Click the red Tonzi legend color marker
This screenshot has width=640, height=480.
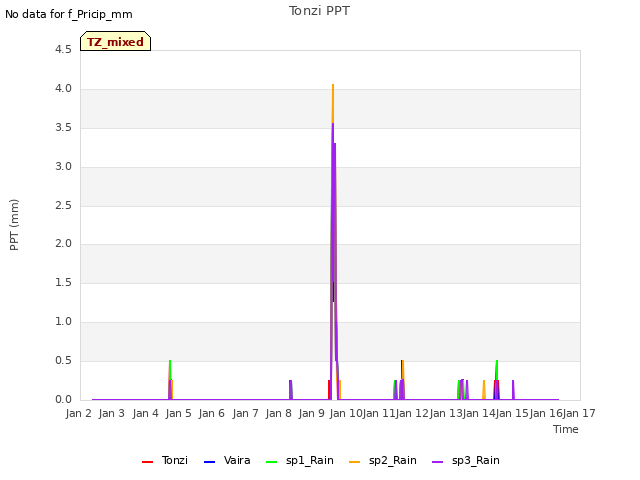[x=147, y=462]
